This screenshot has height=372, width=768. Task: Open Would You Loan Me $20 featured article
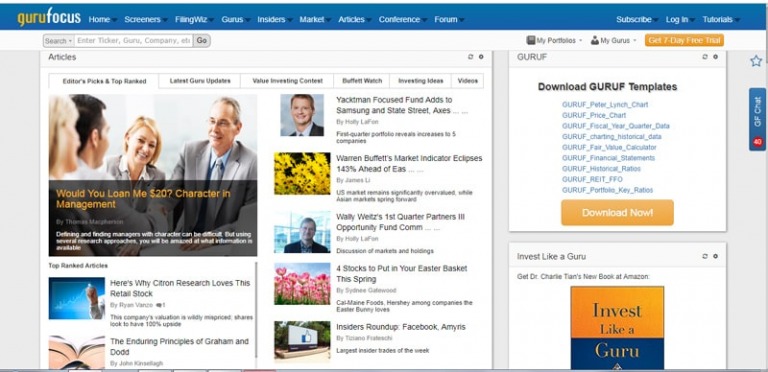[x=143, y=199]
